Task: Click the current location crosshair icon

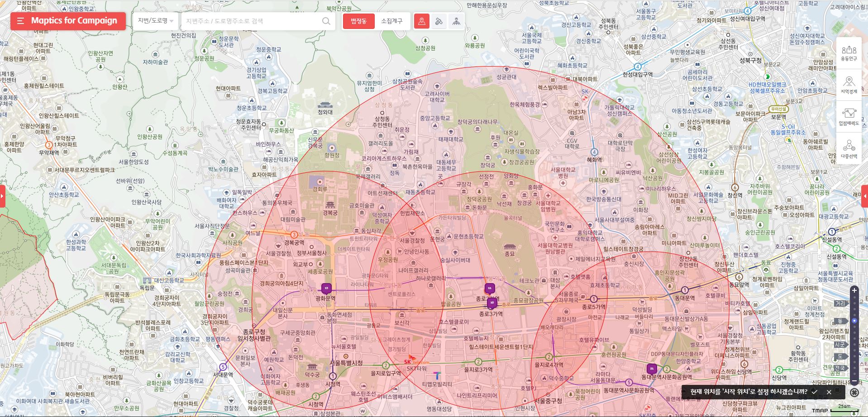Action: pyautogui.click(x=854, y=392)
